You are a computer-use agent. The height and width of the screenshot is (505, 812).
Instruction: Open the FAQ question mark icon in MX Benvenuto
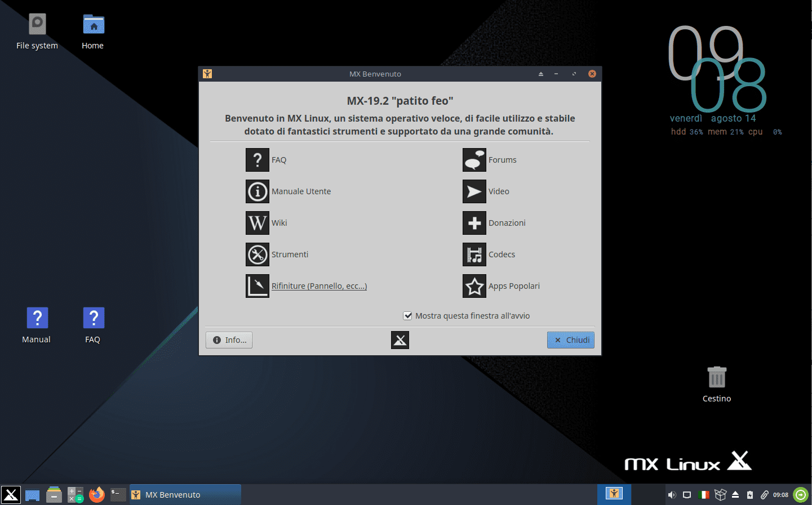(258, 160)
